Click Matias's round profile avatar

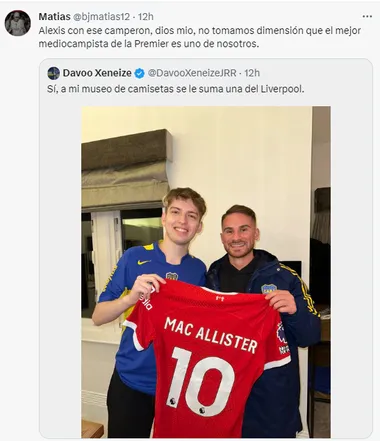point(18,23)
